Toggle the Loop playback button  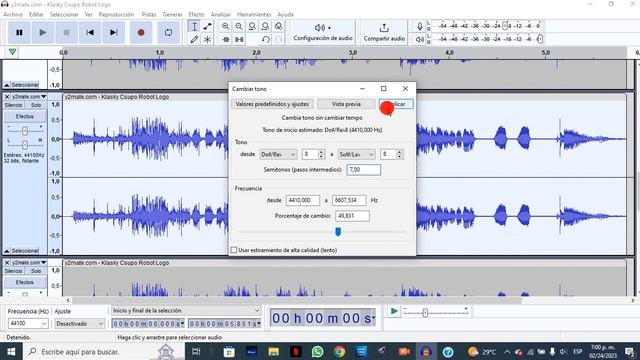[168, 32]
